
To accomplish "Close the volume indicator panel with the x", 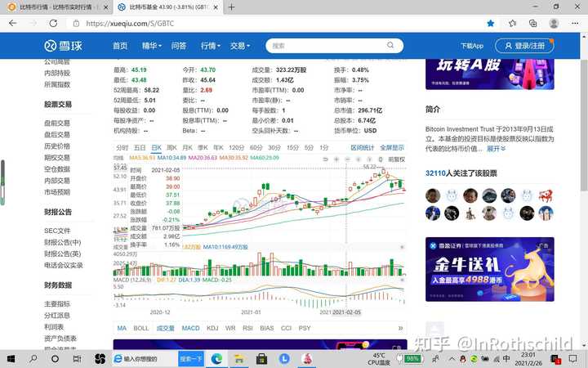I will coord(402,247).
